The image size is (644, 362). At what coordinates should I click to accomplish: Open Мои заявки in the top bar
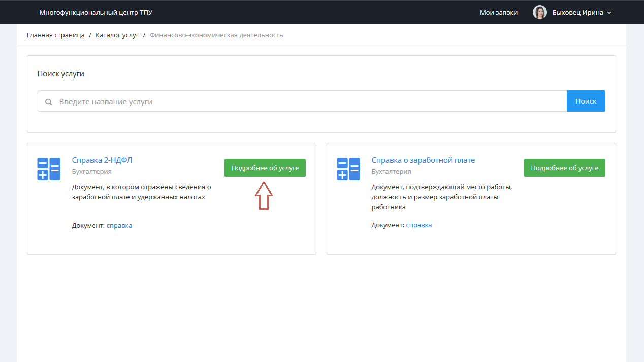coord(498,12)
